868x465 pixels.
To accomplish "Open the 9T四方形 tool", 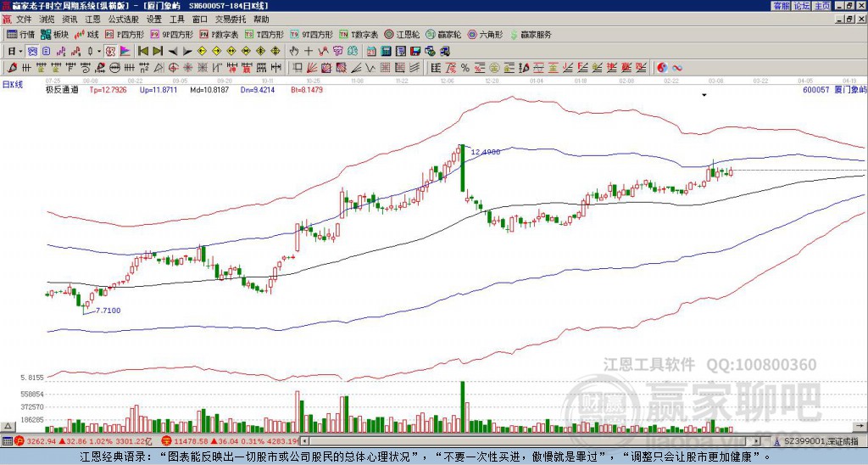I will tap(311, 34).
